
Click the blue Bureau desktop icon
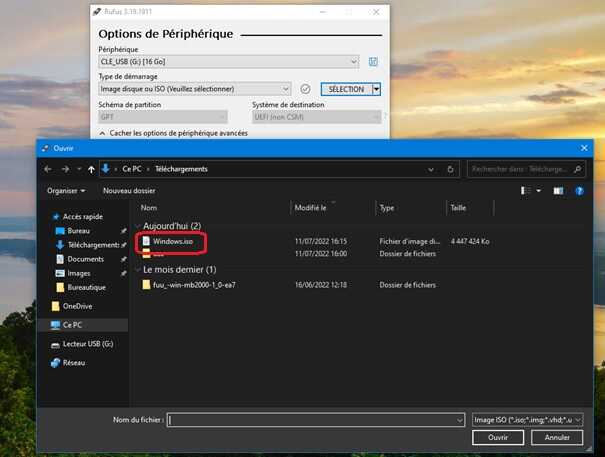tap(60, 231)
